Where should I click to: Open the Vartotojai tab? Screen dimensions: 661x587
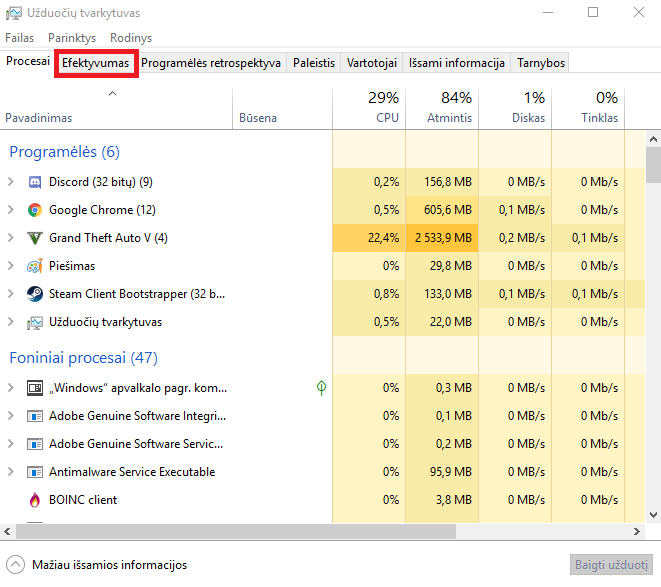(x=371, y=63)
